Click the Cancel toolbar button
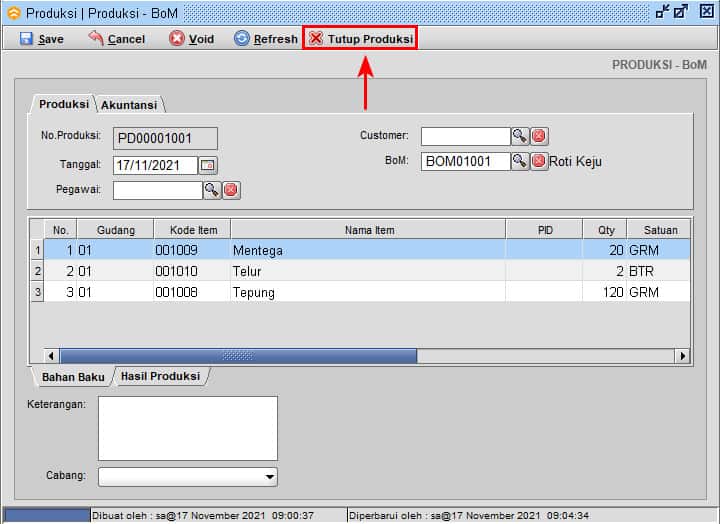 coord(117,39)
